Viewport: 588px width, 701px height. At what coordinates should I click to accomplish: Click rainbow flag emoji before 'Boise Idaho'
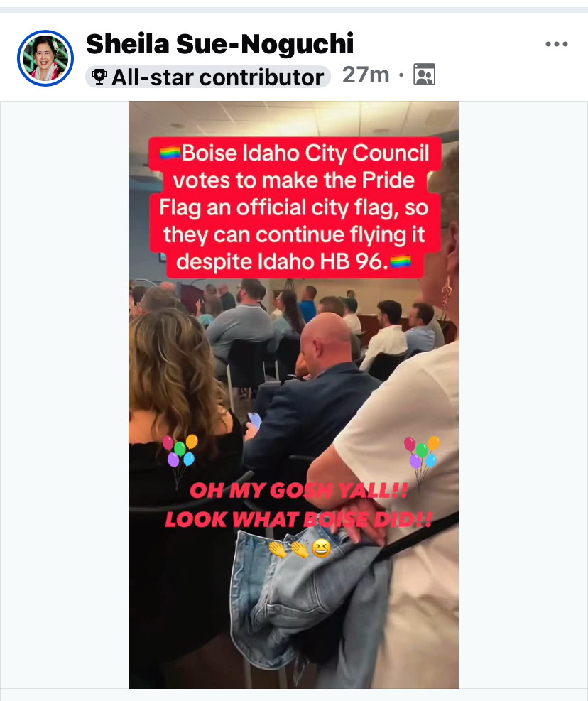tap(170, 153)
